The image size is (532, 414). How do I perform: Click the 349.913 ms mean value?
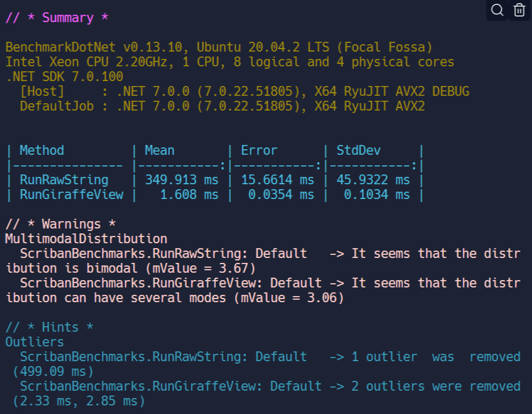point(181,180)
